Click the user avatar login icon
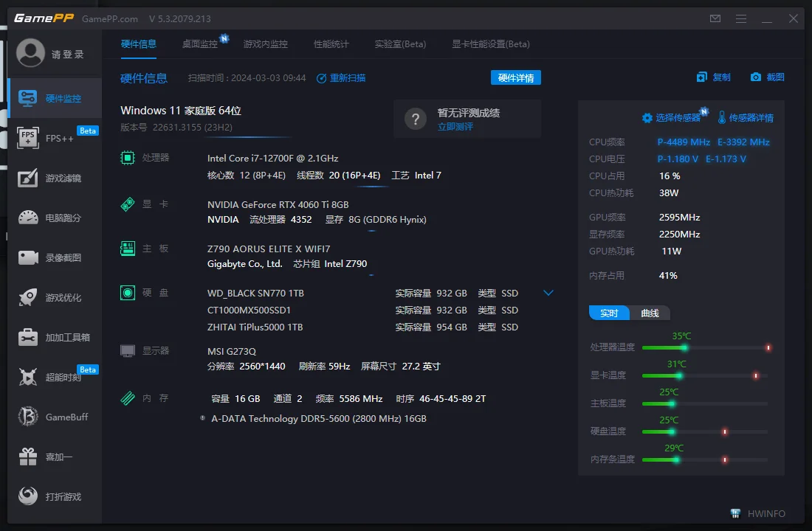The width and height of the screenshot is (812, 531). [x=30, y=53]
